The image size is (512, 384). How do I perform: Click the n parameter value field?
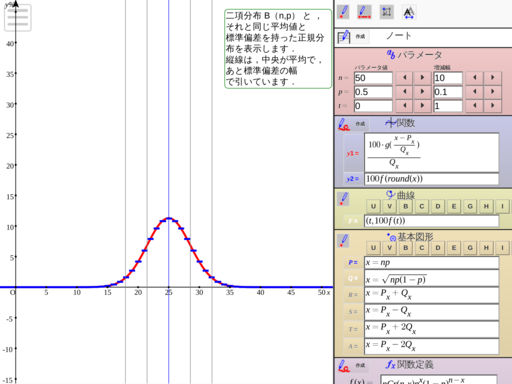click(x=373, y=78)
